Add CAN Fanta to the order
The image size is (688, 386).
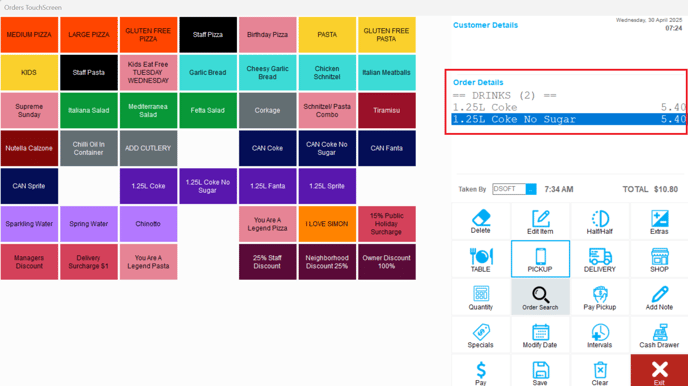(387, 148)
